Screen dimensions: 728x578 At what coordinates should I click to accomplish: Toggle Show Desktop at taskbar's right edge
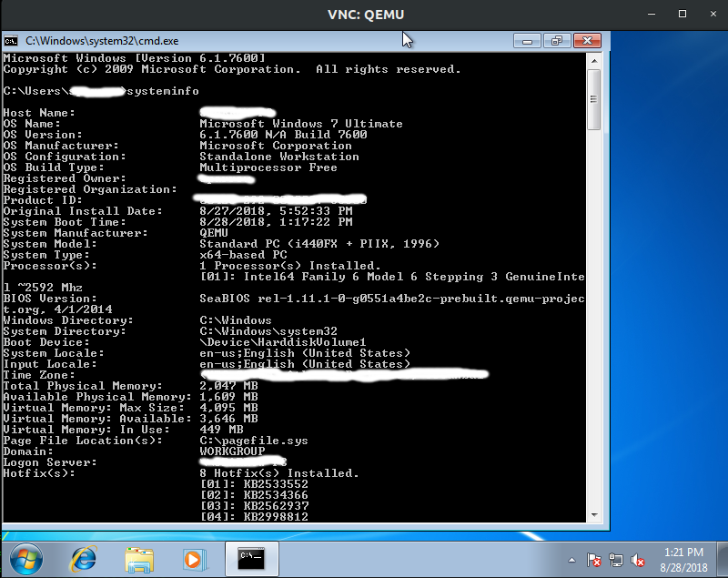pos(722,559)
